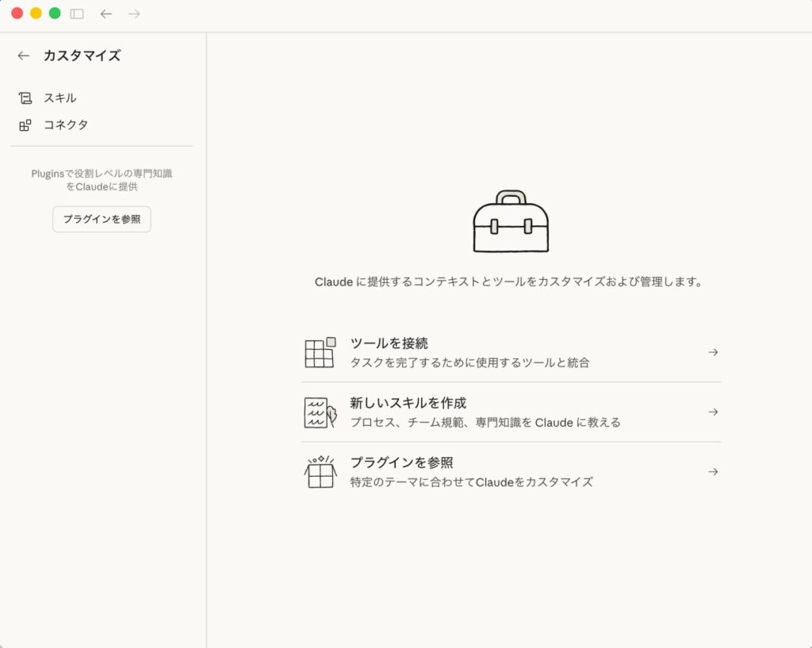Click the back arrow beside カスタマイズ
This screenshot has width=812, height=648.
tap(24, 56)
